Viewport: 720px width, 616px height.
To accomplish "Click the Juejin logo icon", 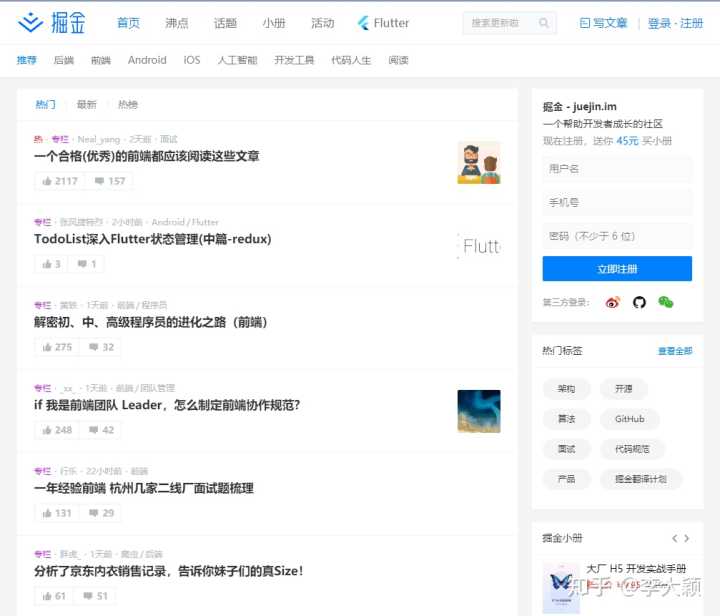I will [x=30, y=22].
